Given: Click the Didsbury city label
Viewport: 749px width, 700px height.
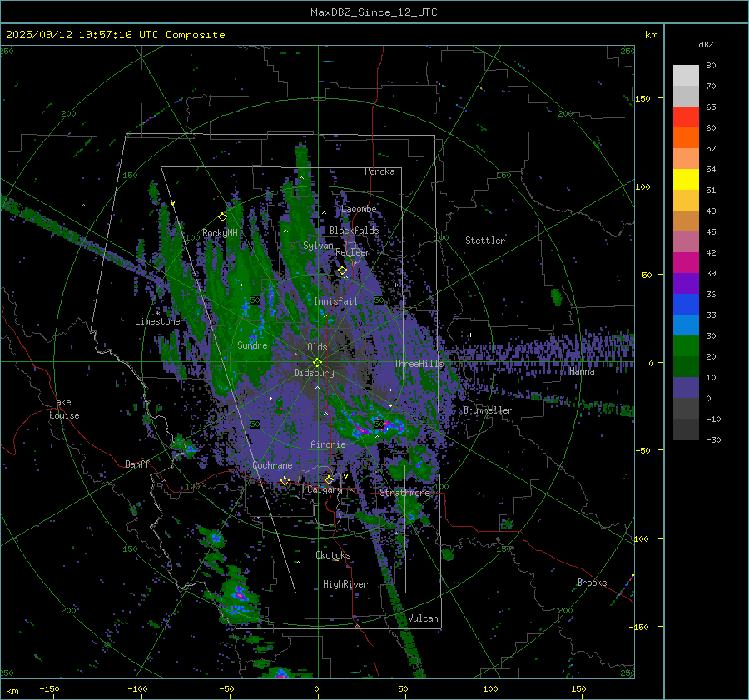Looking at the screenshot, I should (x=315, y=373).
